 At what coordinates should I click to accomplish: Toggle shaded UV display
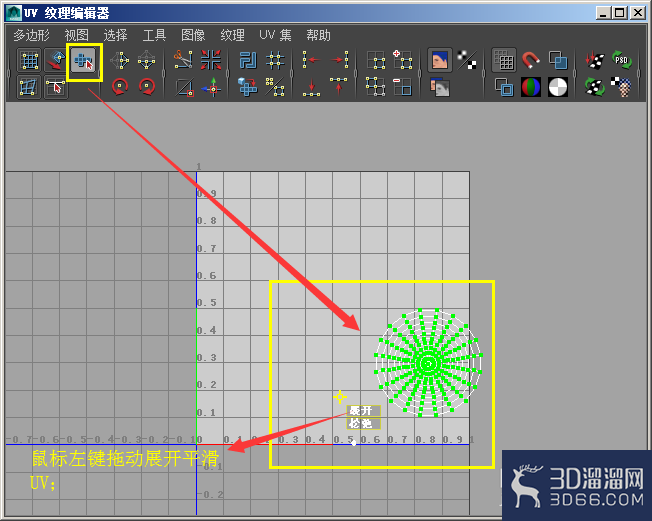click(558, 60)
